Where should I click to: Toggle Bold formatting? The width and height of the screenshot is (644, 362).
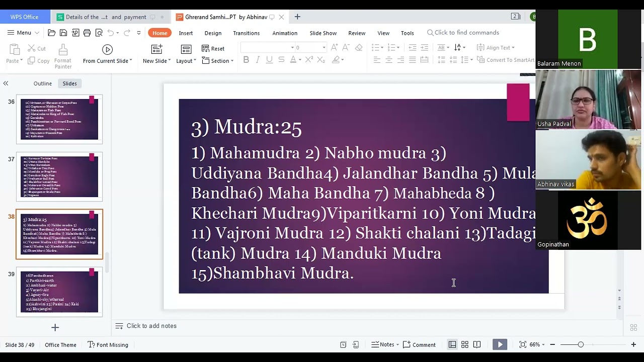click(x=246, y=60)
